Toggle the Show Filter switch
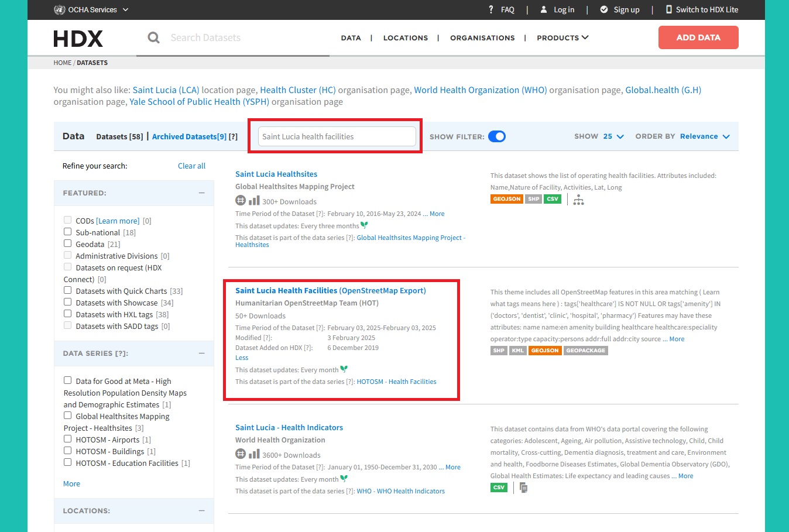The height and width of the screenshot is (532, 789). [x=497, y=136]
